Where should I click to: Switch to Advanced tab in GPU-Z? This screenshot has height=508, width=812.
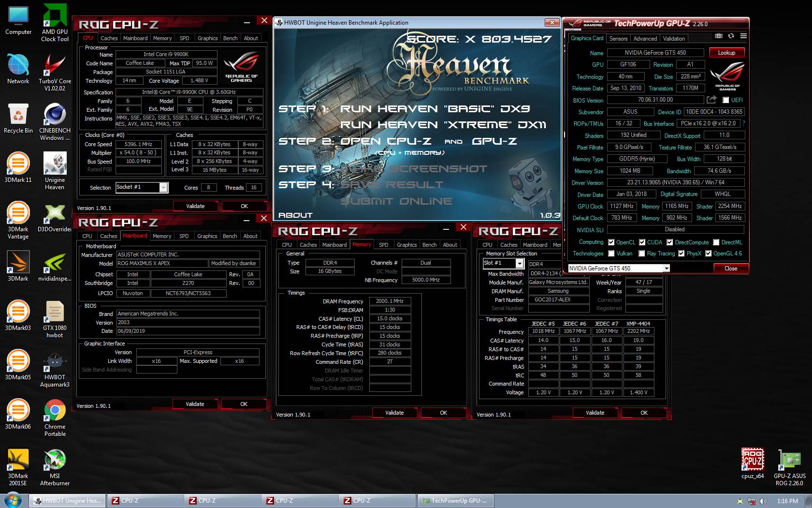coord(645,39)
